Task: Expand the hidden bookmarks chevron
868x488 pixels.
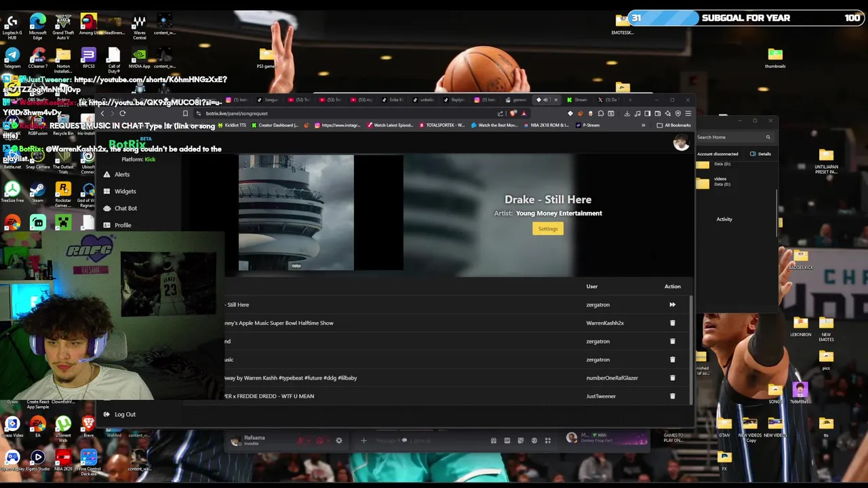Action: (x=643, y=125)
